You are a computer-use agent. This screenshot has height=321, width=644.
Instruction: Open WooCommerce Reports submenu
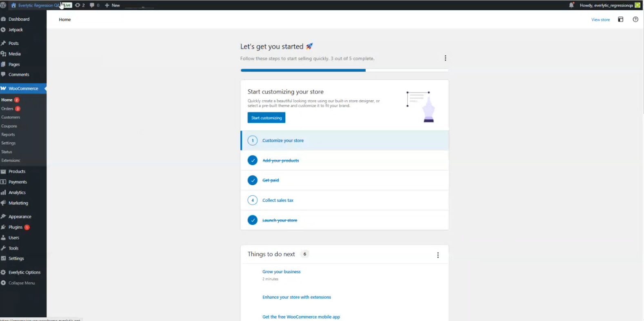click(x=8, y=135)
